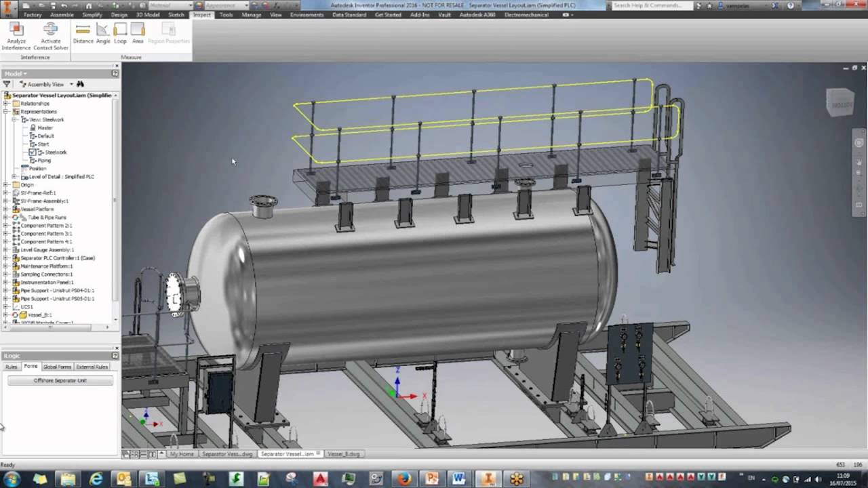Open Firefox from the taskbar

pos(404,479)
